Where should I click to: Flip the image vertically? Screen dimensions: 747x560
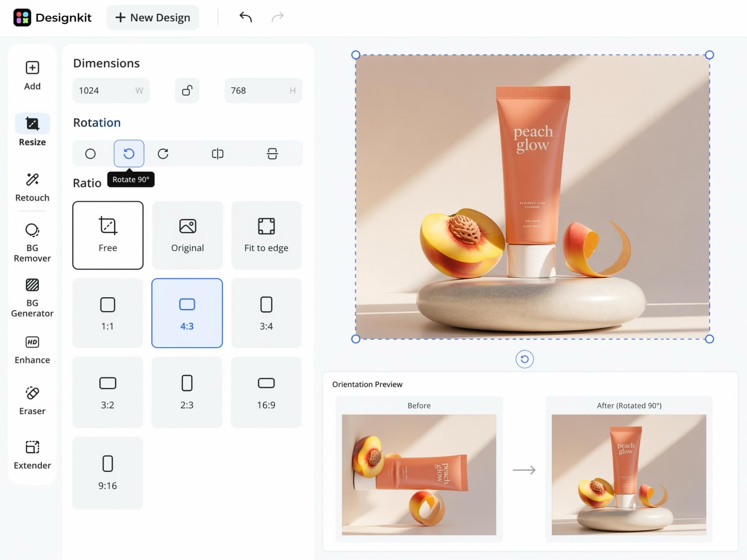tap(272, 153)
